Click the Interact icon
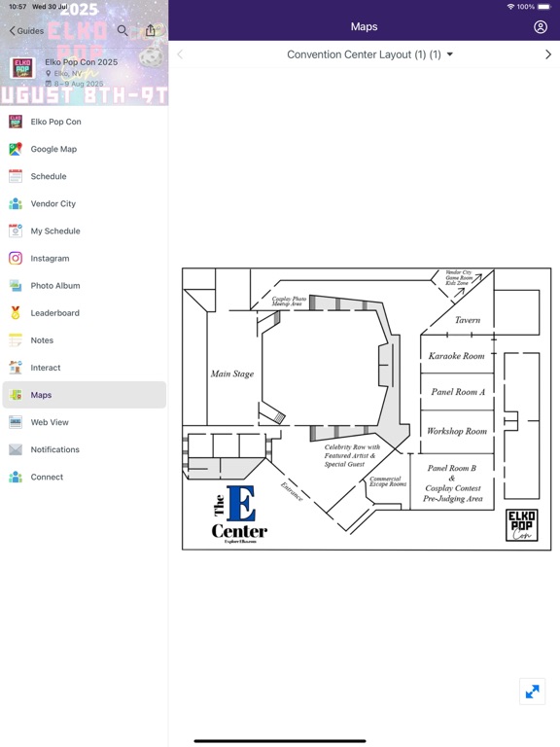This screenshot has height=747, width=560. (x=16, y=368)
